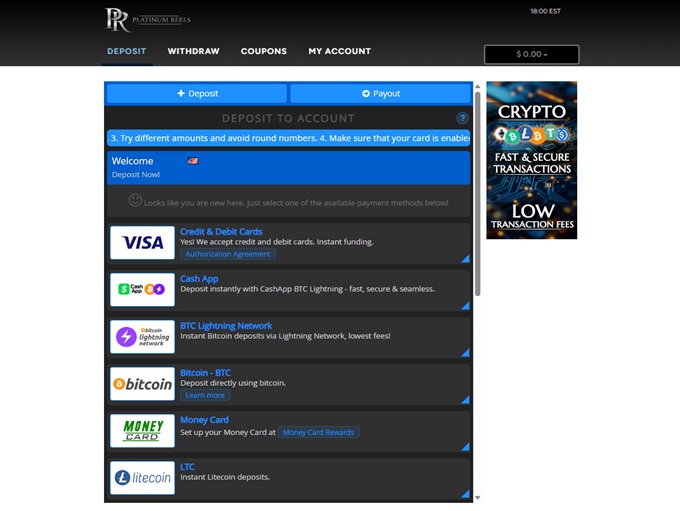680x511 pixels.
Task: Click the Welcome Deposit Now banner
Action: point(288,167)
